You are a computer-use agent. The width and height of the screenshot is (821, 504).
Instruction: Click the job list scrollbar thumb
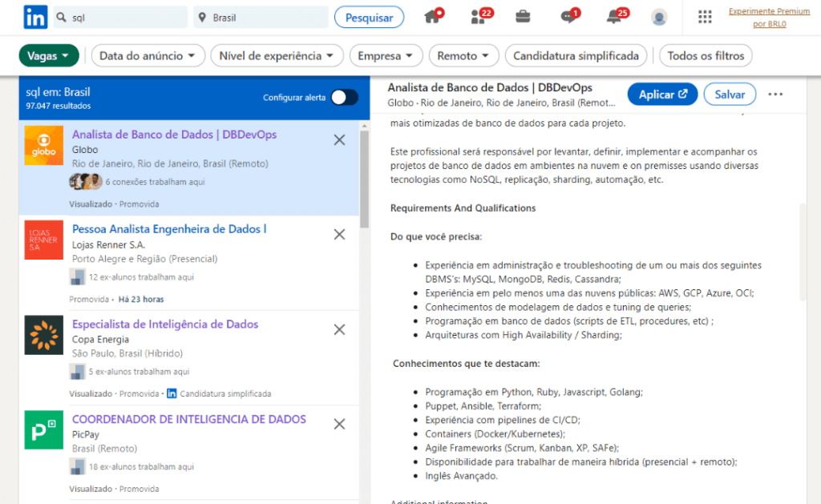coord(365,179)
